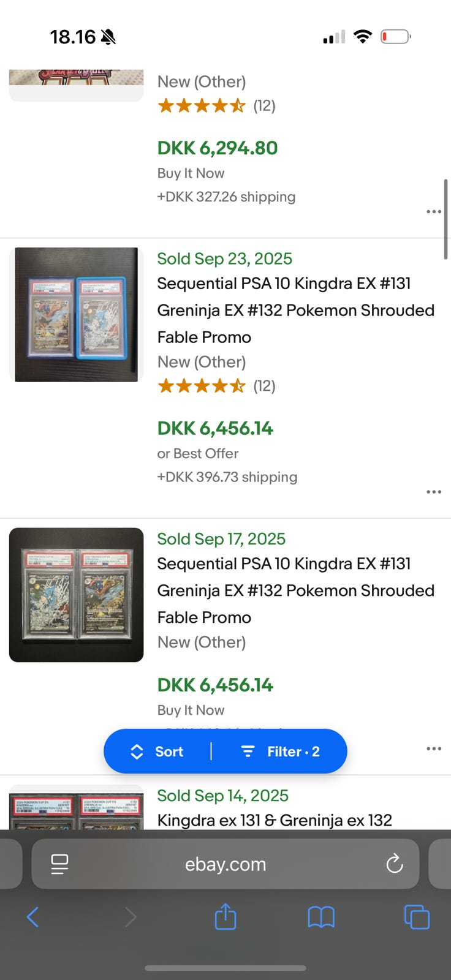View thumbnail of Sep 17 sold listing
Image resolution: width=451 pixels, height=980 pixels.
click(77, 595)
